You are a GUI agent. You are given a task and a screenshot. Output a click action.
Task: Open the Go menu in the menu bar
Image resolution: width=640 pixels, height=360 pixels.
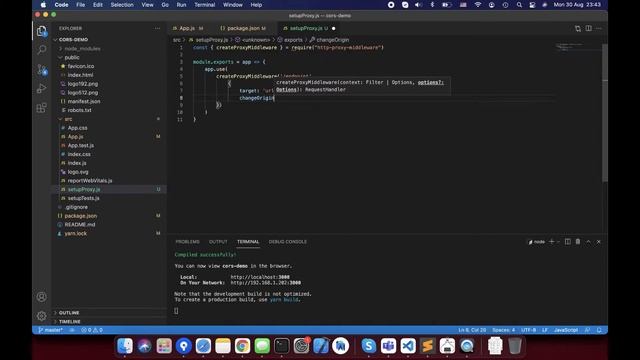click(165, 5)
